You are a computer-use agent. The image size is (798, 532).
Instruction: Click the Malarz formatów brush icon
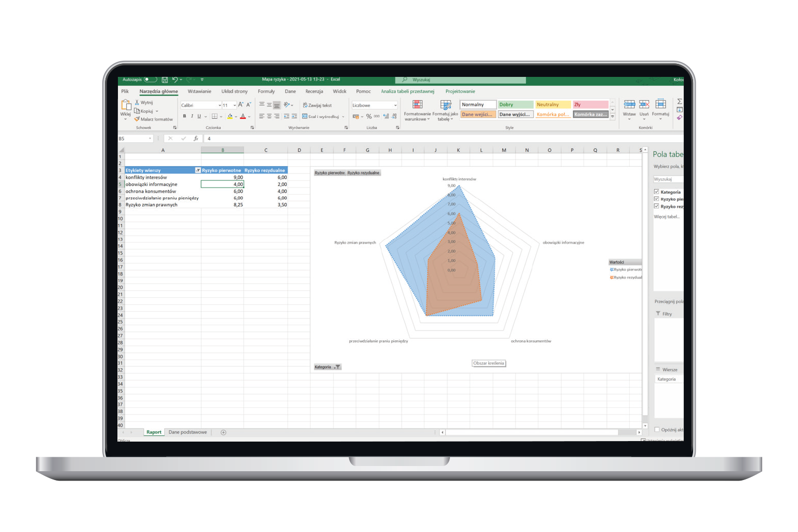tap(137, 119)
